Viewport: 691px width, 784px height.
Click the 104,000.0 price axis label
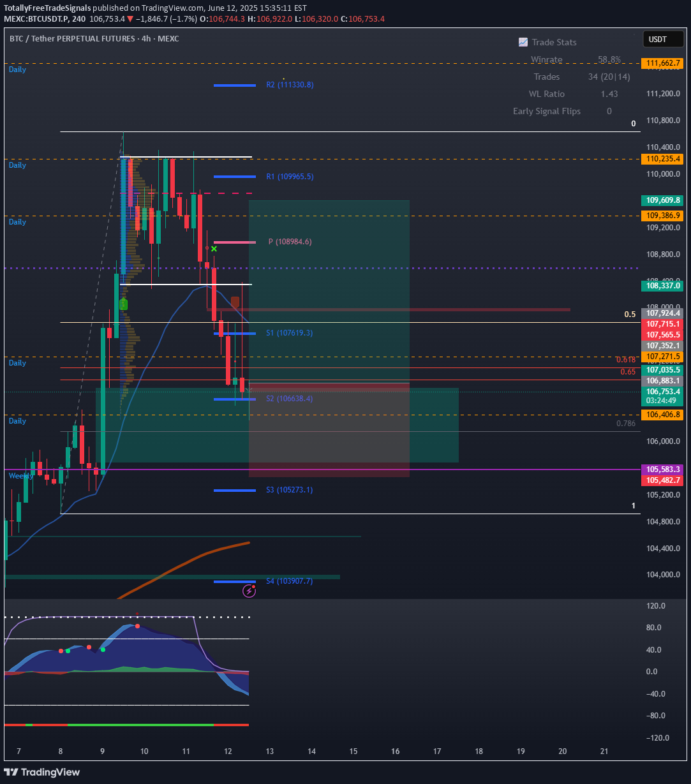[663, 575]
